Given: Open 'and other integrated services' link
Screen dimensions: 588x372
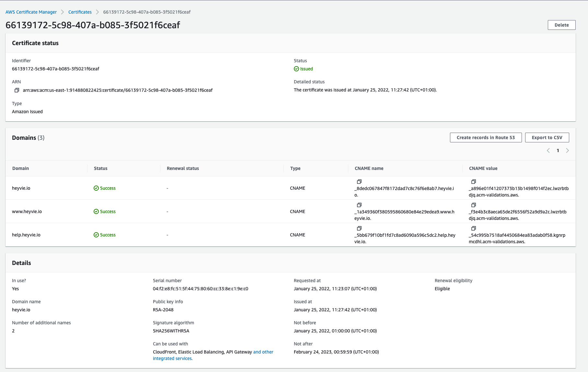Looking at the screenshot, I should tap(213, 355).
